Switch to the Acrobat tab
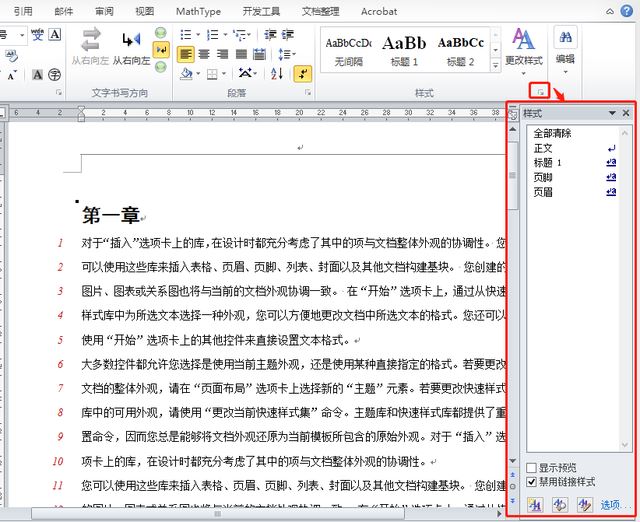The image size is (640, 522). pyautogui.click(x=379, y=11)
